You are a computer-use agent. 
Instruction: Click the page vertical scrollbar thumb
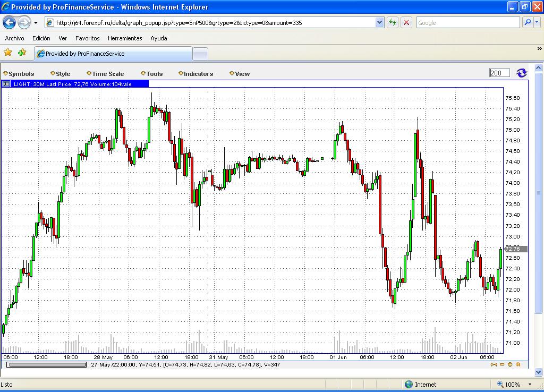[538, 193]
